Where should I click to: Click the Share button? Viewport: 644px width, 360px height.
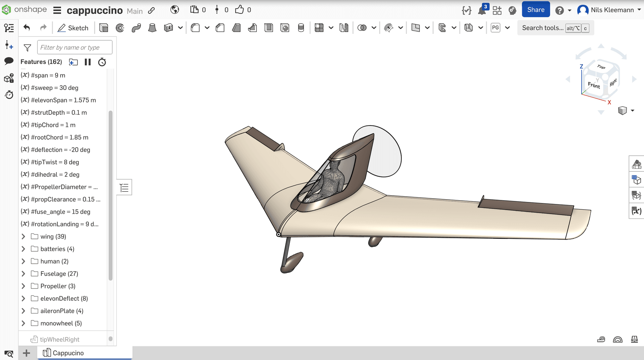click(535, 10)
